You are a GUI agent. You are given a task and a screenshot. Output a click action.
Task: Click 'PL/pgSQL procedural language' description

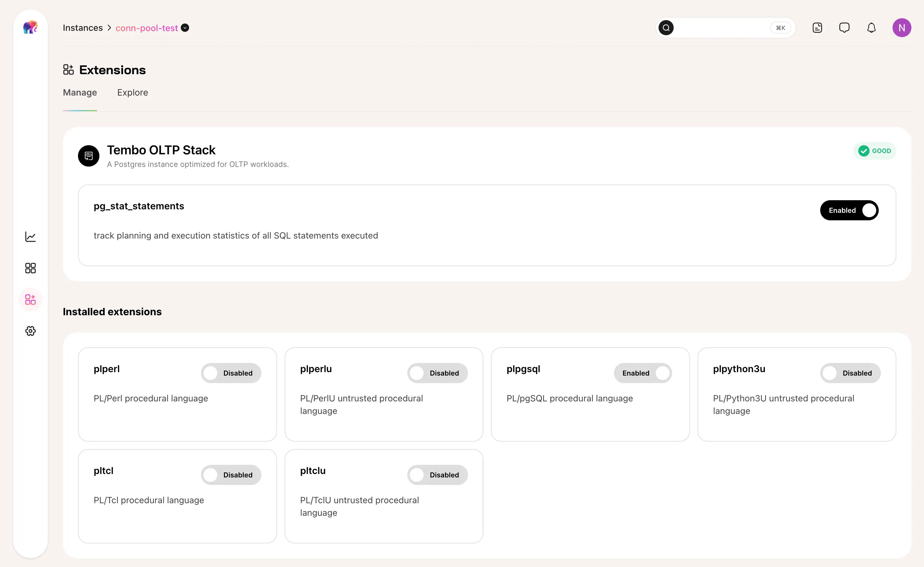tap(570, 398)
